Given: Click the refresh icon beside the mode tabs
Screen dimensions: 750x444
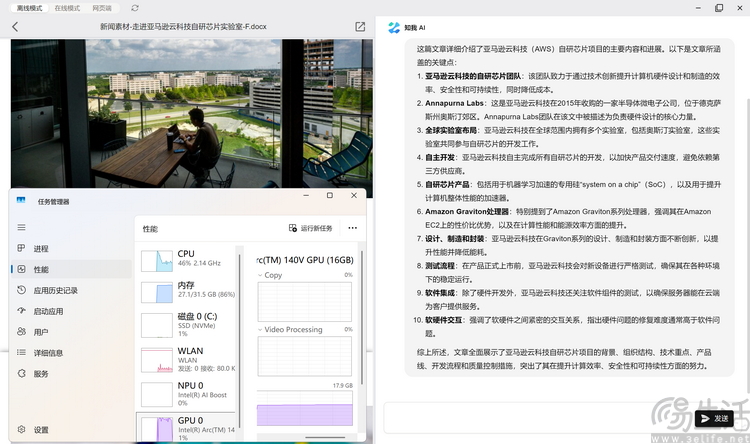Looking at the screenshot, I should (135, 8).
